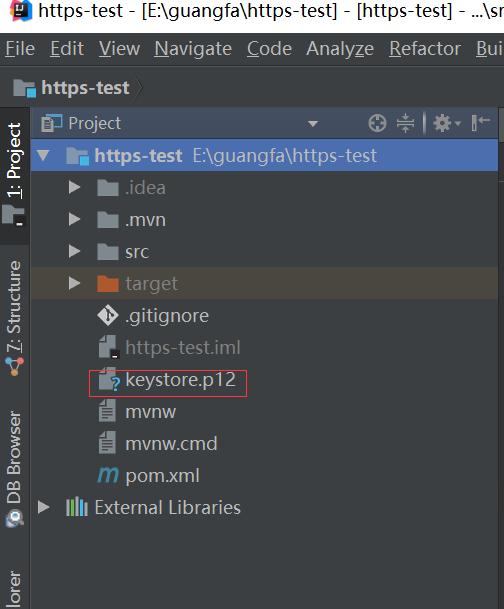Image resolution: width=504 pixels, height=609 pixels.
Task: Toggle the 1: Project side tool window
Action: tap(14, 175)
